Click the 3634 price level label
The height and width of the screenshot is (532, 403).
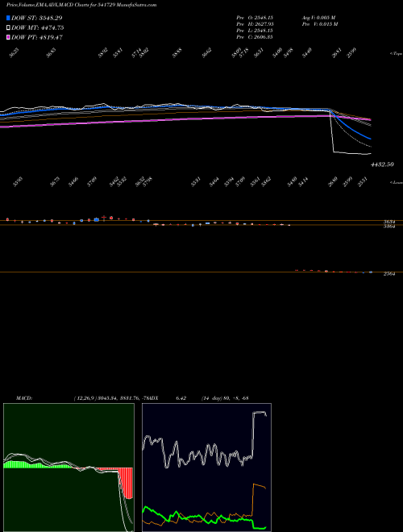389,222
